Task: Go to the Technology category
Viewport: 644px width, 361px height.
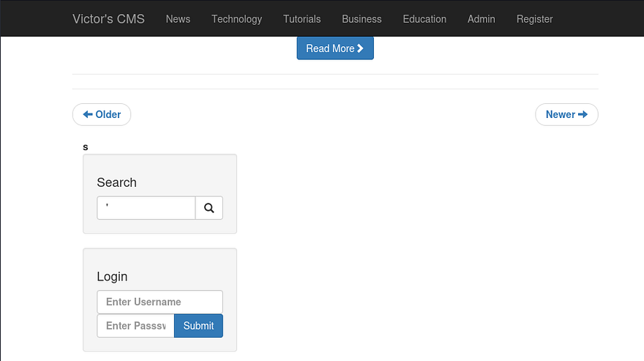Action: 236,19
